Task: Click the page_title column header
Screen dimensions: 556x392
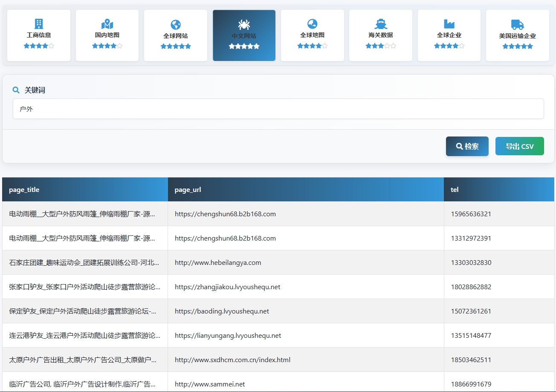Action: coord(85,189)
